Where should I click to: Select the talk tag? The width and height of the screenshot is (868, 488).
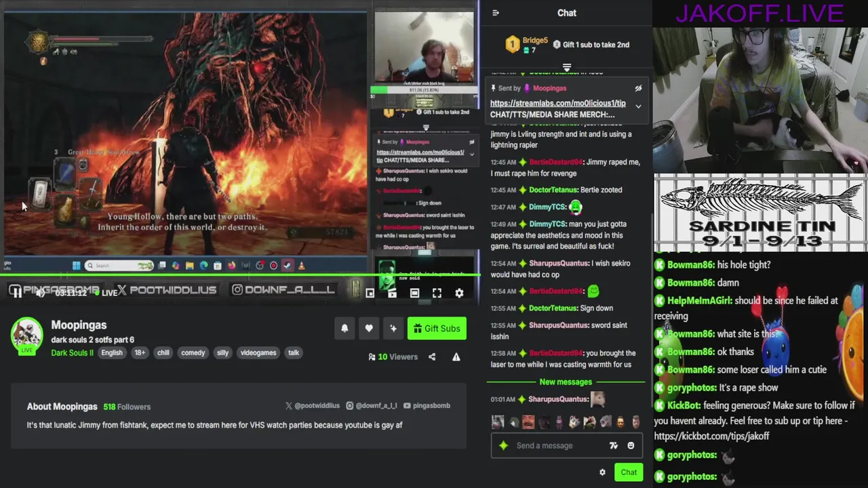[294, 352]
